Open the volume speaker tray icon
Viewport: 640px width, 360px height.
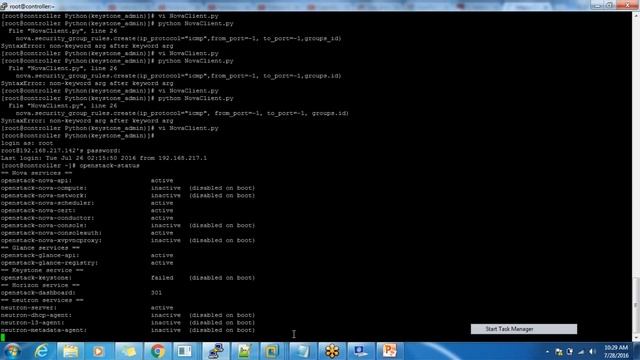(592, 351)
